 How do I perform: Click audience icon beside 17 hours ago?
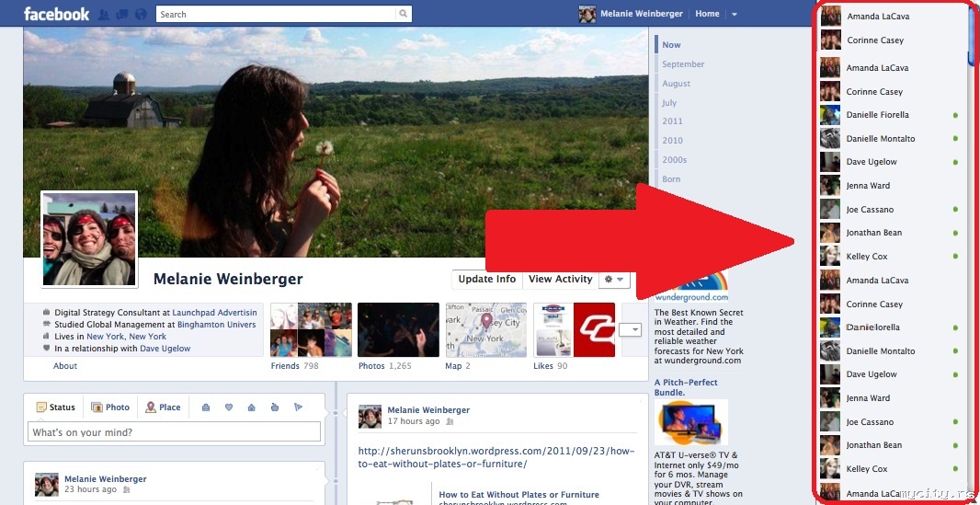[x=449, y=422]
